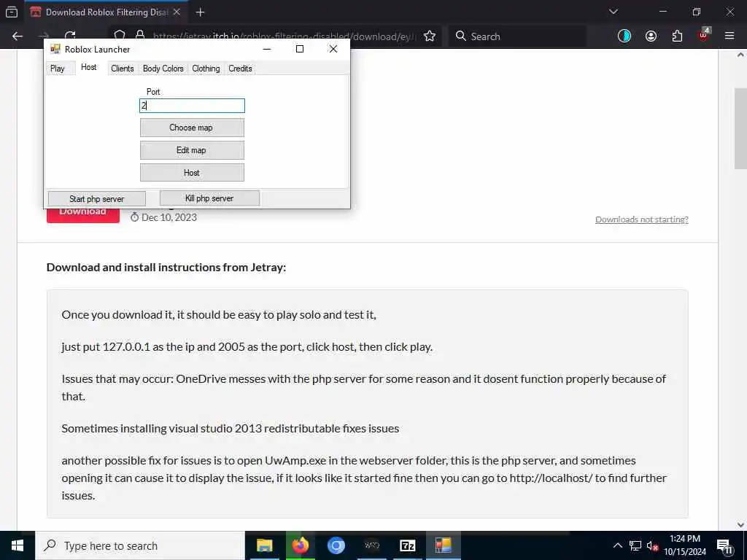The width and height of the screenshot is (747, 560).
Task: Click the uBlock Origin extension icon
Action: 704,35
